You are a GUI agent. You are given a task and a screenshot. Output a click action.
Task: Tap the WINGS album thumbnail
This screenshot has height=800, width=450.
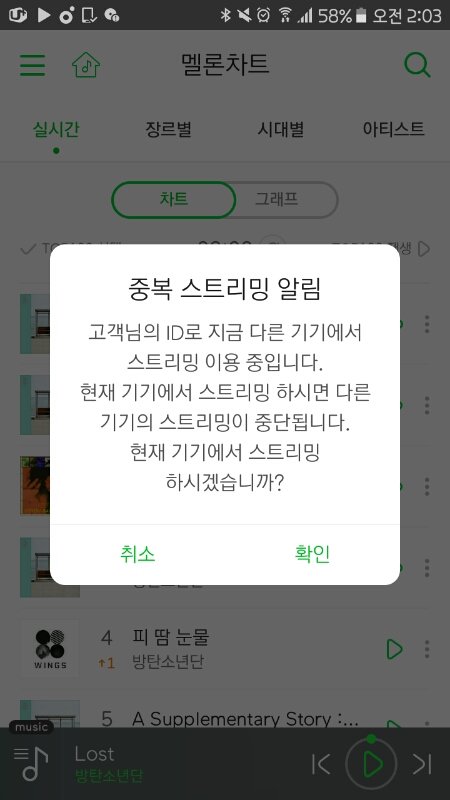[x=50, y=649]
